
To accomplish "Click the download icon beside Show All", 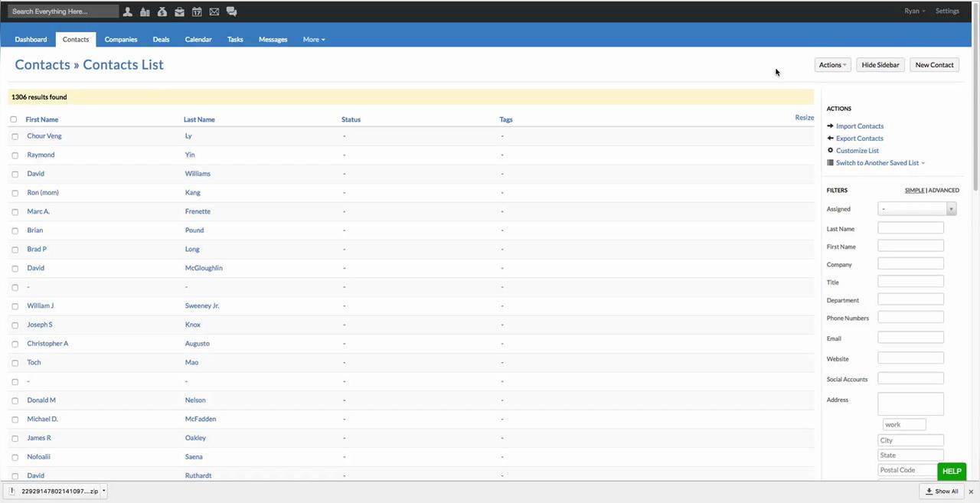I will (x=929, y=492).
